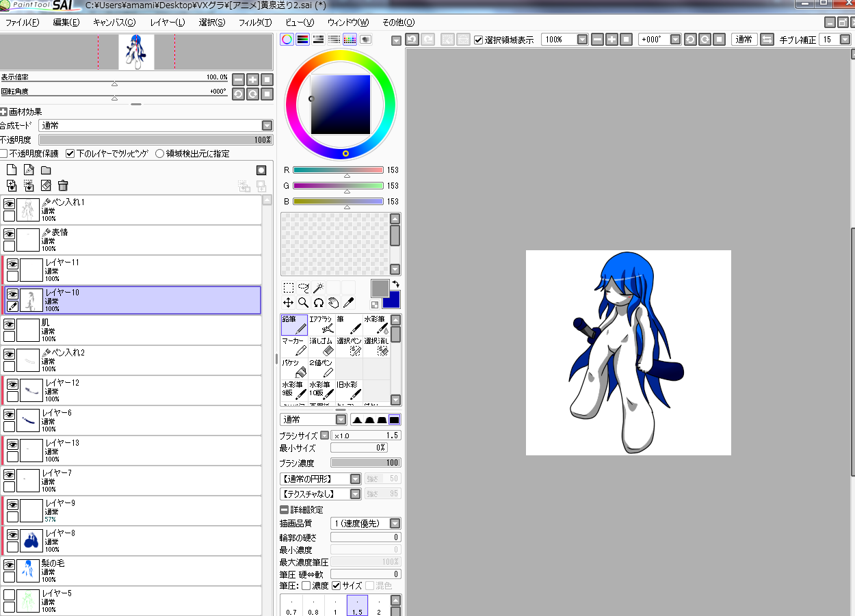Hide the レイヤー6 layer

pos(10,415)
